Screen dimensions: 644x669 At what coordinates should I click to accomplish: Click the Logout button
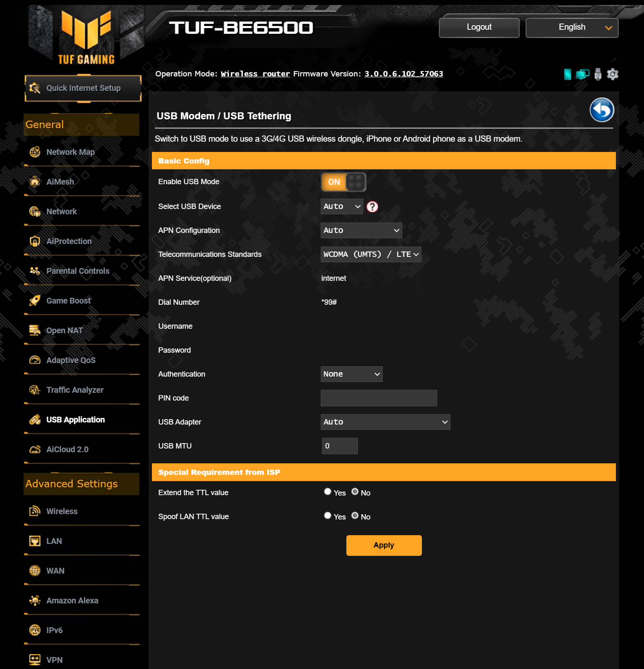pyautogui.click(x=479, y=28)
